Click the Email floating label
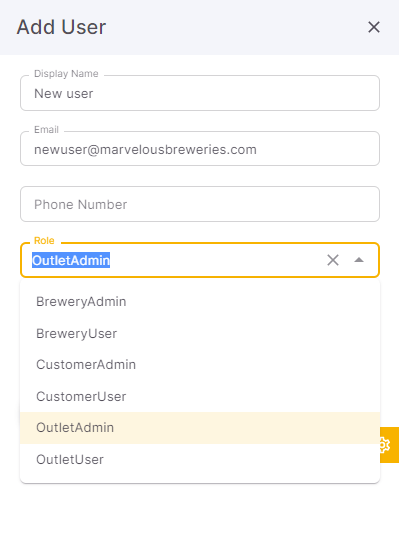 [46, 130]
